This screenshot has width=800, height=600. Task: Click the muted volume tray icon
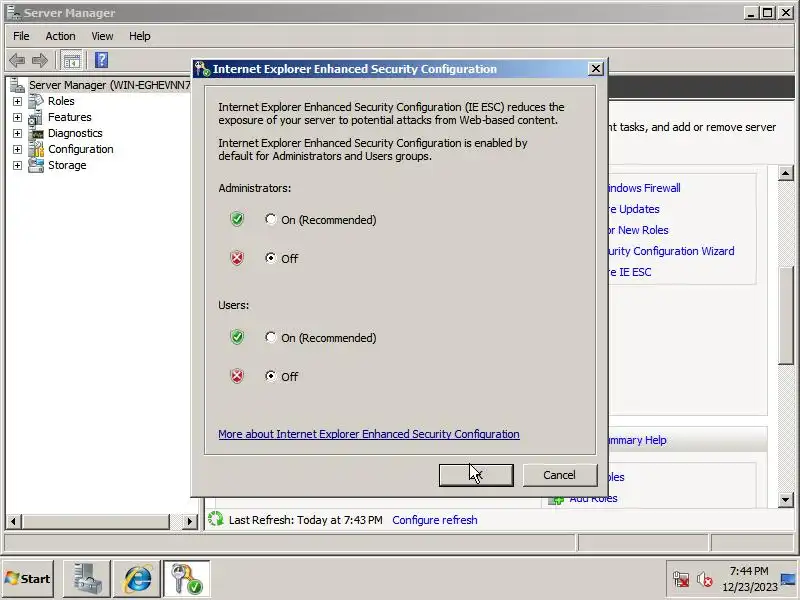(705, 580)
